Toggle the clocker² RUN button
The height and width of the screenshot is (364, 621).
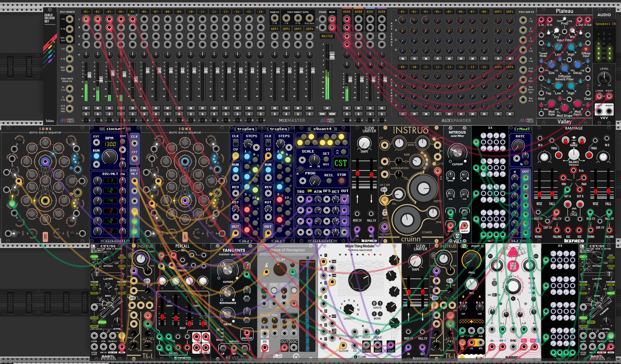(96, 156)
